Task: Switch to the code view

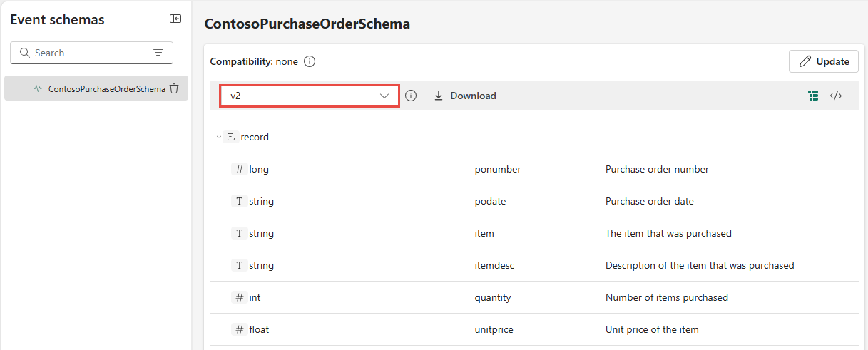Action: (x=836, y=96)
